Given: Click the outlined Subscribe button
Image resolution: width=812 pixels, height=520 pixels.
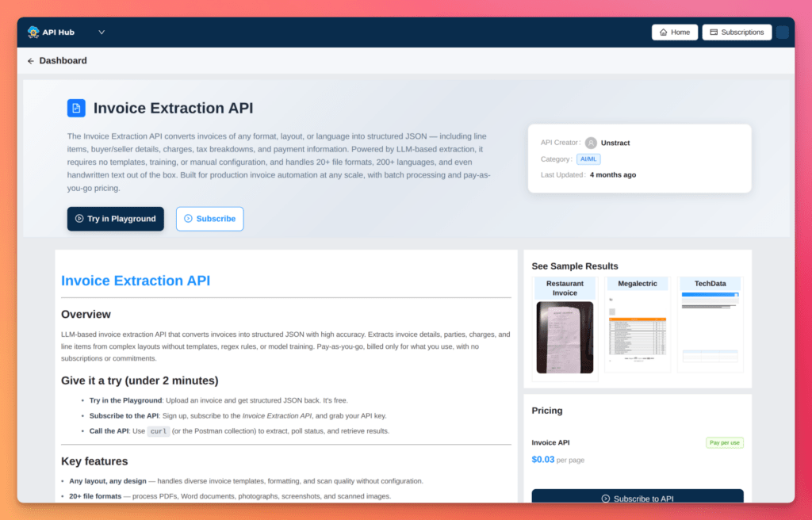Looking at the screenshot, I should coord(209,219).
